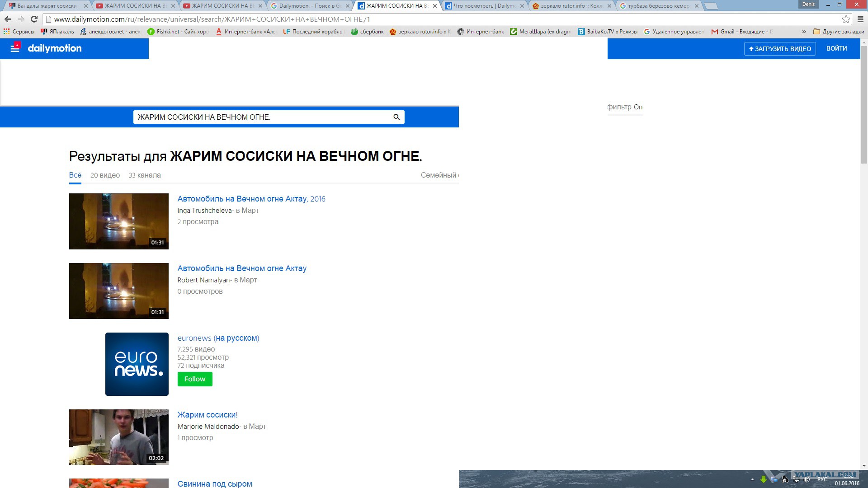Go back with the browser back arrow
Viewport: 868px width, 488px height.
point(8,19)
